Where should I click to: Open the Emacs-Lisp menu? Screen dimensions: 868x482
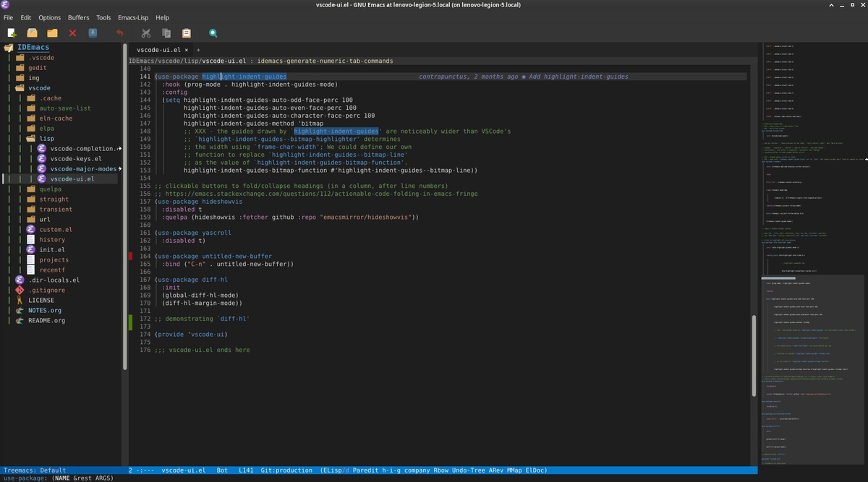pyautogui.click(x=135, y=17)
